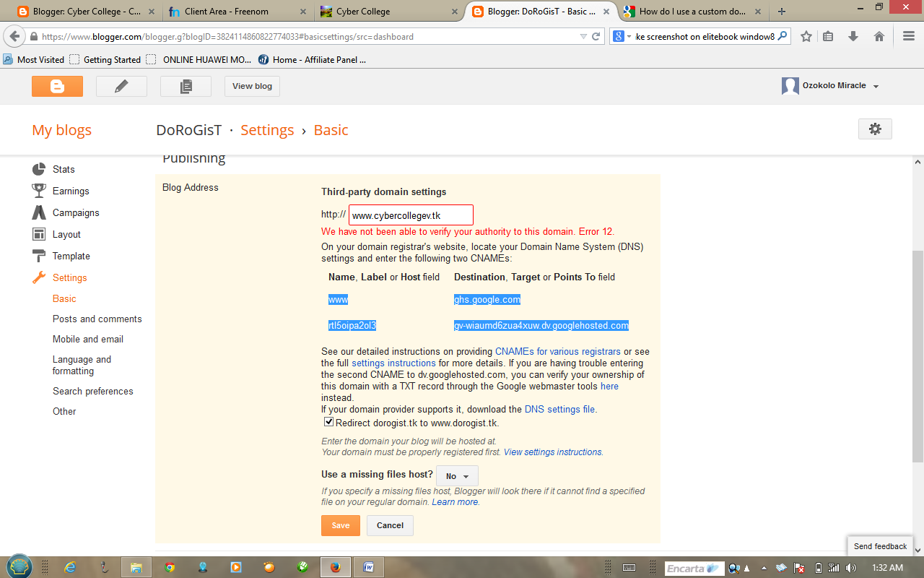Click the View settings instructions link
Screen dimensions: 924x578
pyautogui.click(x=552, y=452)
